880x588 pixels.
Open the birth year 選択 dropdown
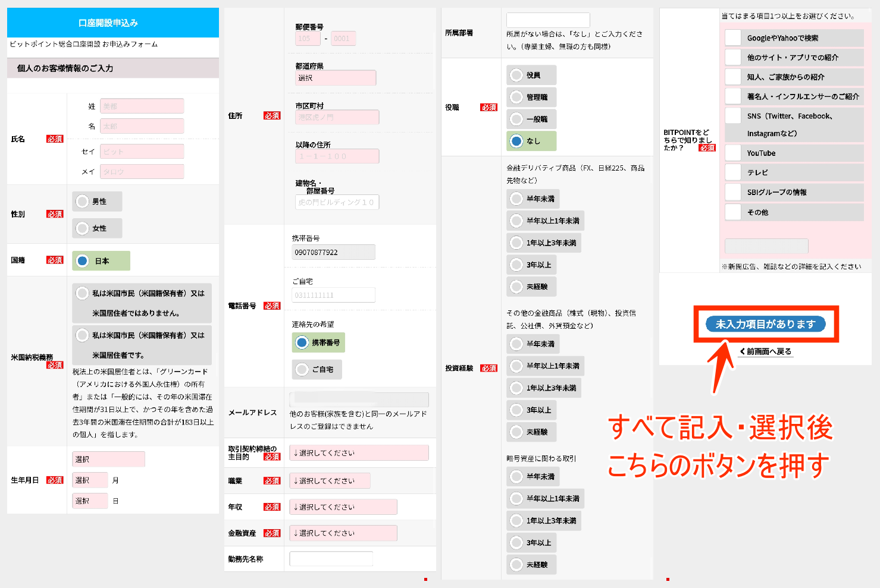coord(108,459)
